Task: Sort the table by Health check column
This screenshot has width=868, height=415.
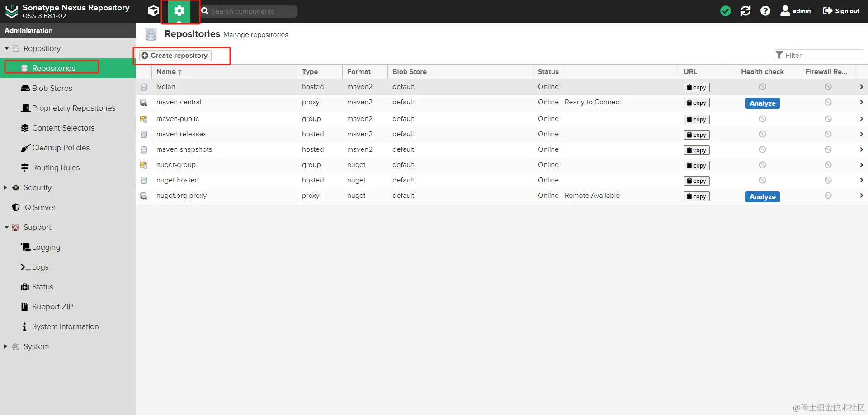Action: pyautogui.click(x=762, y=72)
